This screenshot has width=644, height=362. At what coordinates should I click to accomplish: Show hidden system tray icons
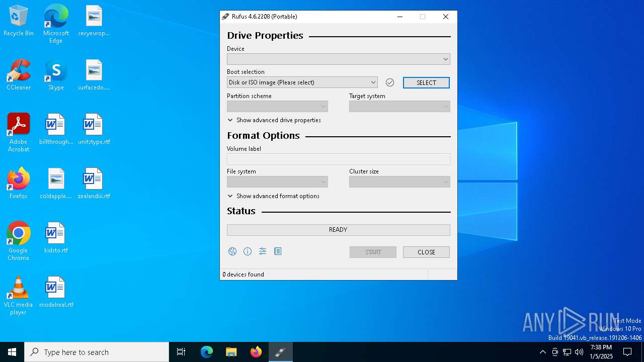[x=542, y=352]
